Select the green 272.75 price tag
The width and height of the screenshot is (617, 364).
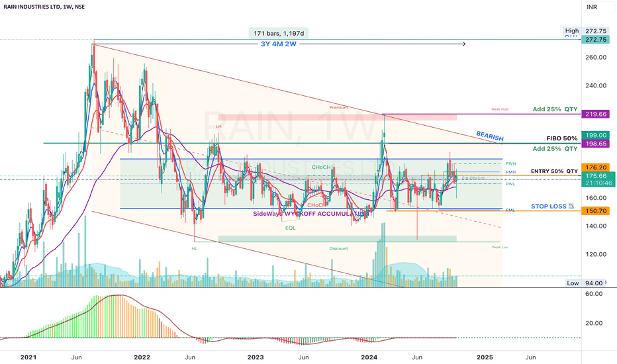[595, 39]
